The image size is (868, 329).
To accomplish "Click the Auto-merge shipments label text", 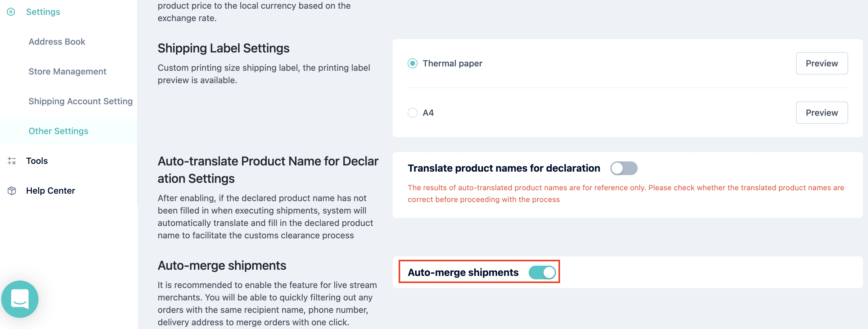I will coord(463,273).
